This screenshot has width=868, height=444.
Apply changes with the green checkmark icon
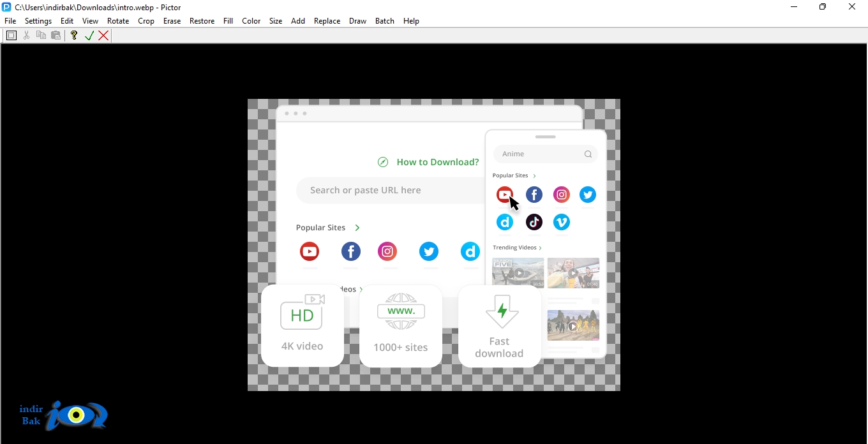89,36
